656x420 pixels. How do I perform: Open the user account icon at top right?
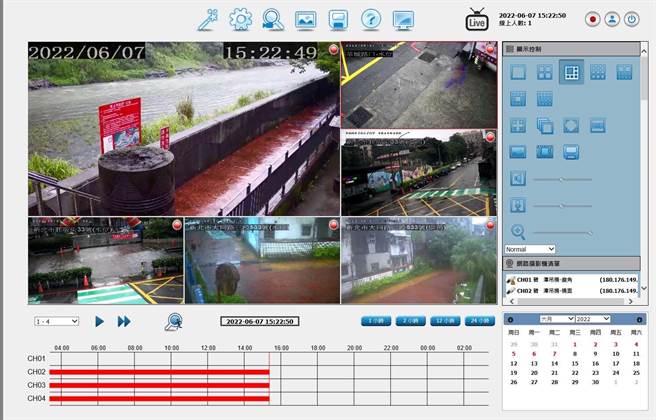612,19
